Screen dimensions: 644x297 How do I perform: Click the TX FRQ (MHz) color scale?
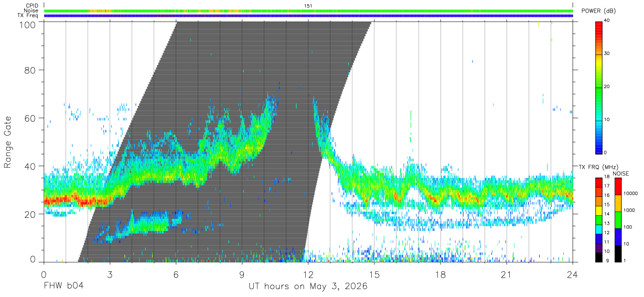tap(599, 219)
